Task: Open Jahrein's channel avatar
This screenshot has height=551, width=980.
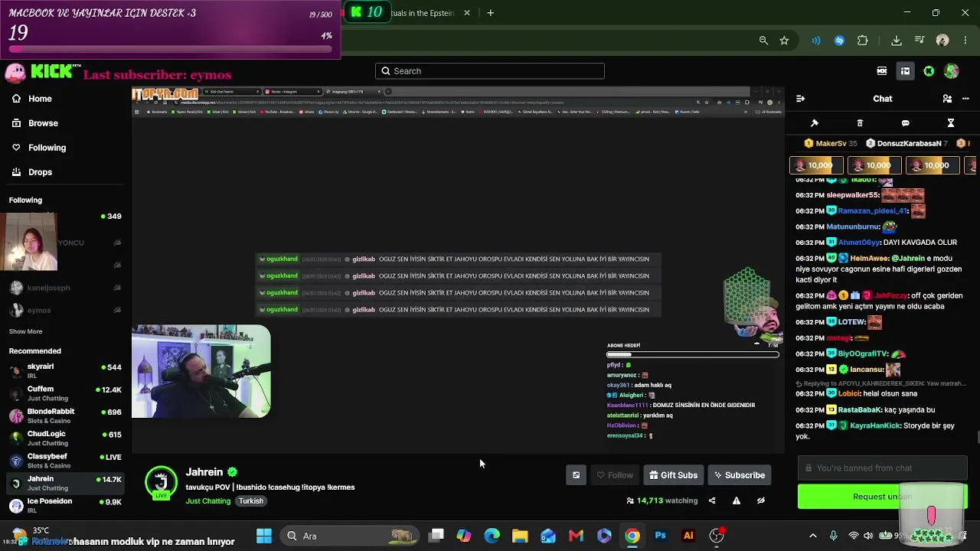Action: (161, 482)
